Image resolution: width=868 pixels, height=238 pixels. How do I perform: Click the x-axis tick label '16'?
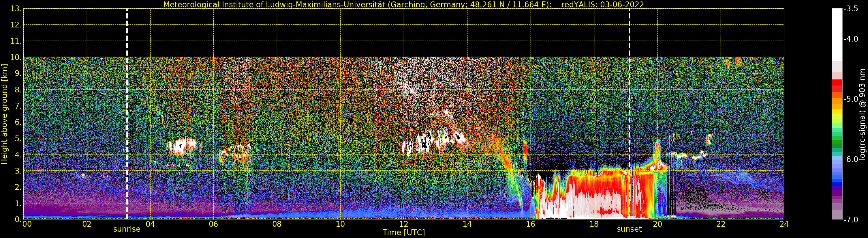tap(531, 224)
